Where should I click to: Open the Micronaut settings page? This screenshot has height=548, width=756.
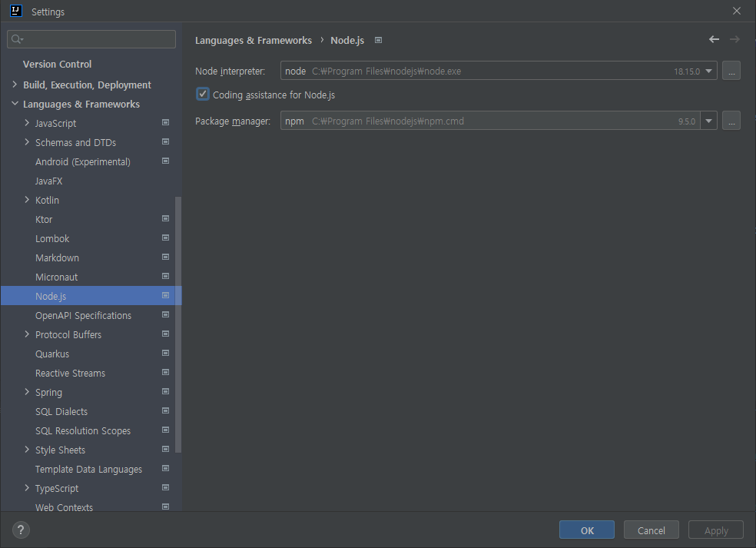pyautogui.click(x=56, y=277)
